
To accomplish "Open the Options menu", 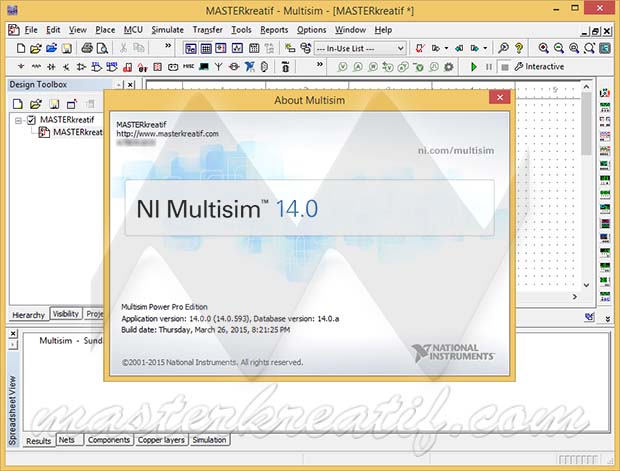I will pyautogui.click(x=312, y=30).
